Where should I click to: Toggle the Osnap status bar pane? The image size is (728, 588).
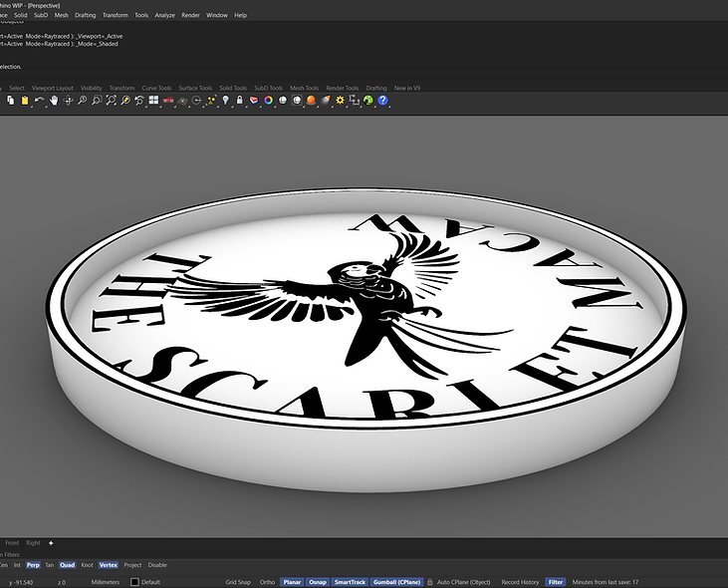[x=318, y=582]
